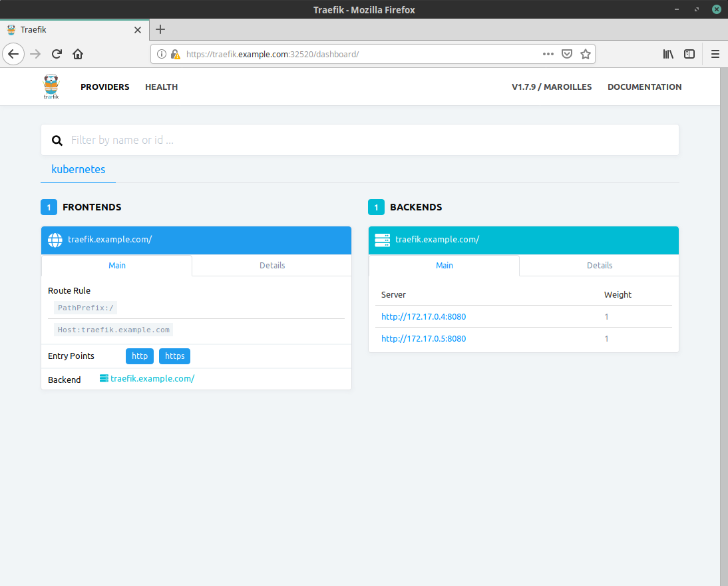This screenshot has width=728, height=586.
Task: Minimize the Firefox window
Action: click(x=677, y=9)
